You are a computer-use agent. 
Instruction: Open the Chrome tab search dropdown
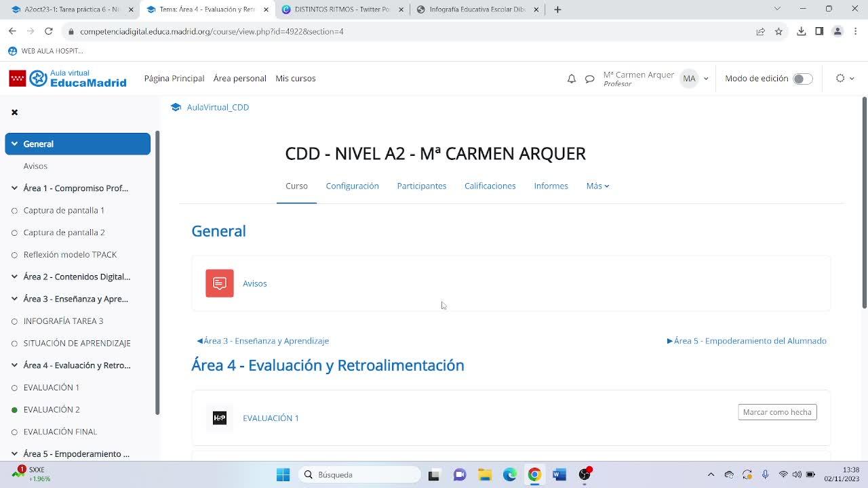tap(777, 9)
